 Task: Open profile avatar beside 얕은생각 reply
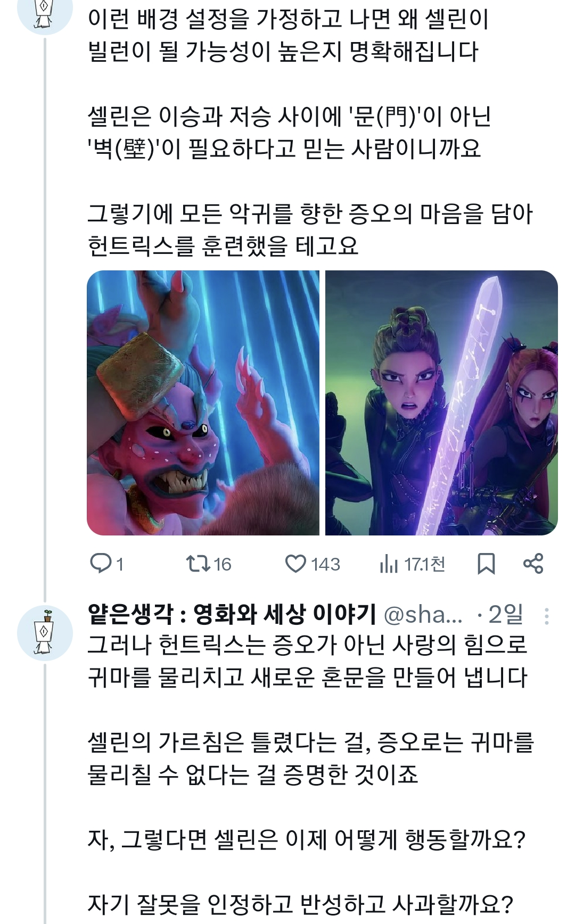pos(45,633)
